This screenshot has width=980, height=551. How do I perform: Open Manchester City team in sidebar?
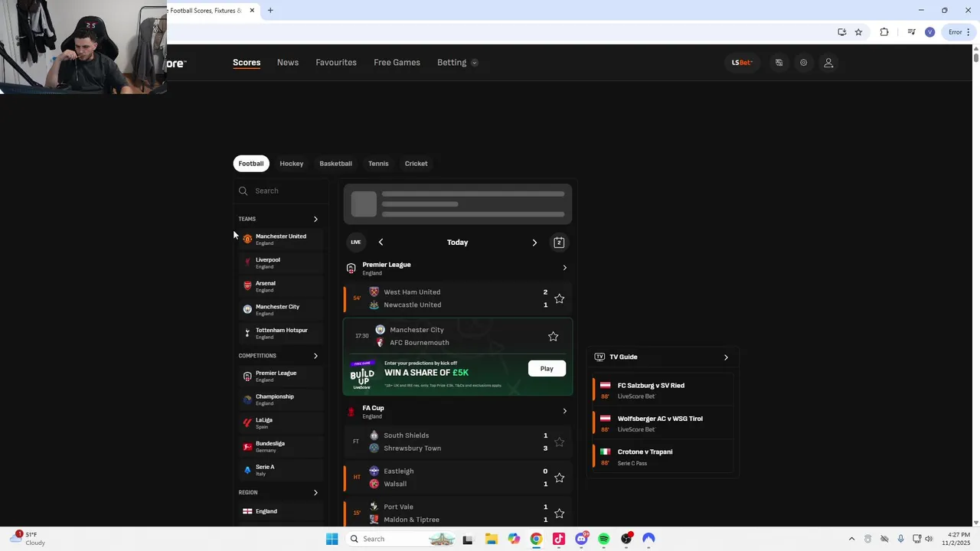pos(279,310)
